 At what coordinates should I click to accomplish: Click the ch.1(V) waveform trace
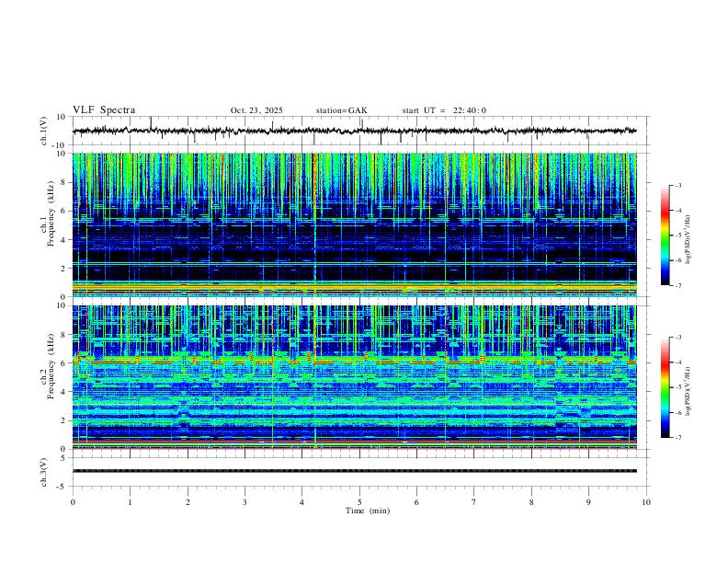[355, 131]
